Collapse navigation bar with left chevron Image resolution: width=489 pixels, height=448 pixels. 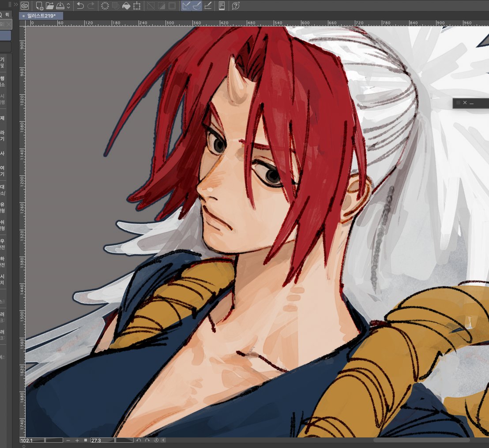pos(163,440)
